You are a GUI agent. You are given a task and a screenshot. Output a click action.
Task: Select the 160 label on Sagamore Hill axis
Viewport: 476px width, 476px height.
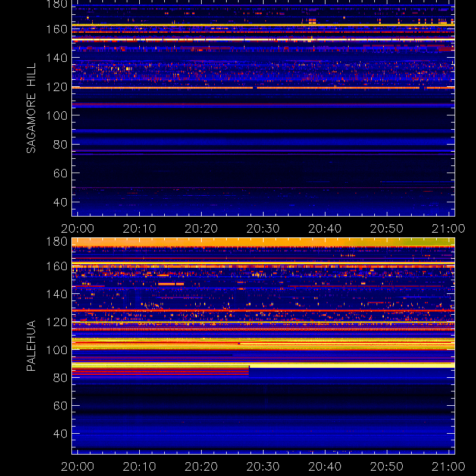pyautogui.click(x=57, y=29)
